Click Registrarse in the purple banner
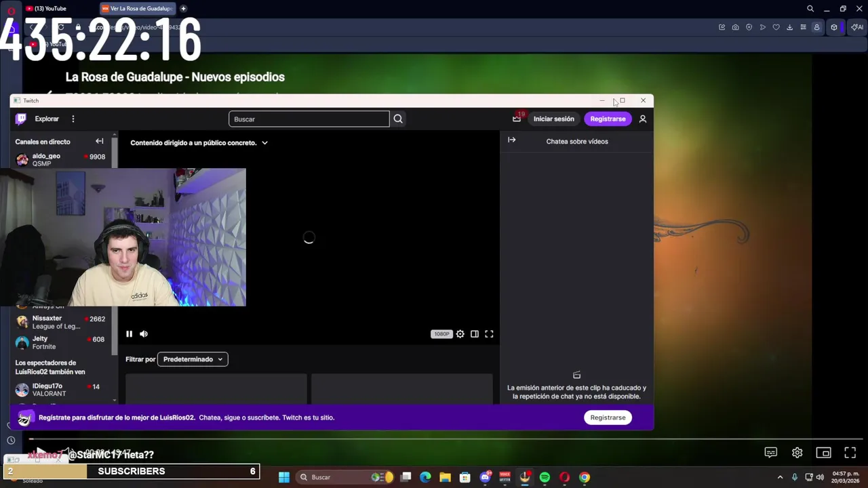Image resolution: width=868 pixels, height=488 pixels. 608,418
